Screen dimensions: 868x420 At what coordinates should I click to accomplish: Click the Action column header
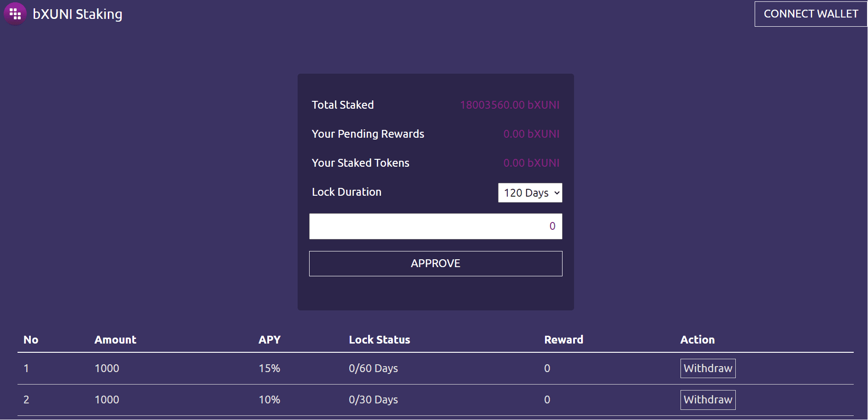[697, 340]
